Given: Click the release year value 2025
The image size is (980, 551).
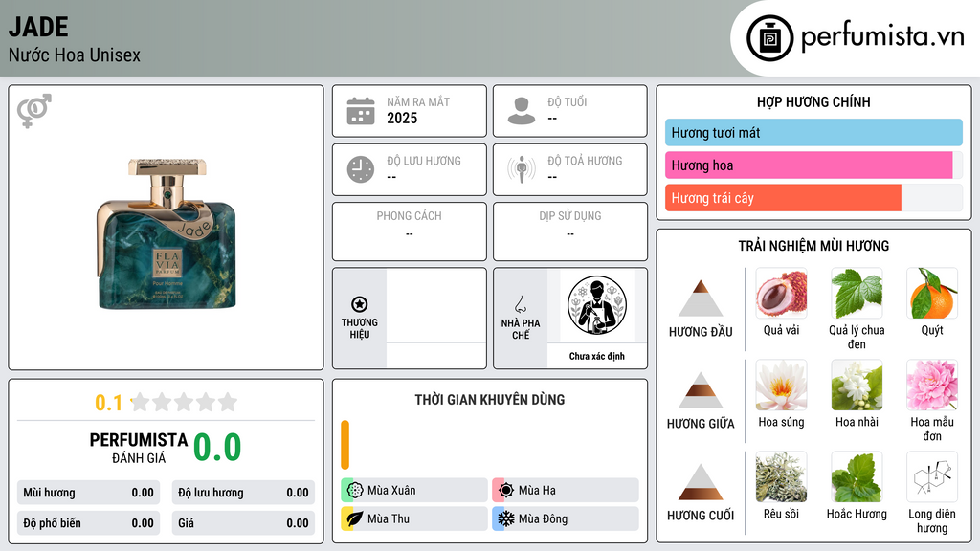Looking at the screenshot, I should 402,118.
